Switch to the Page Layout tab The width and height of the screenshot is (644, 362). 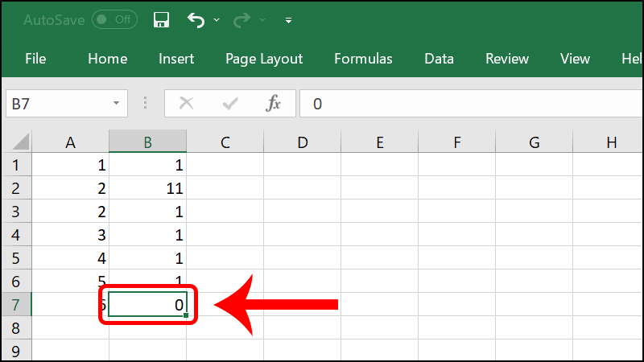tap(264, 59)
